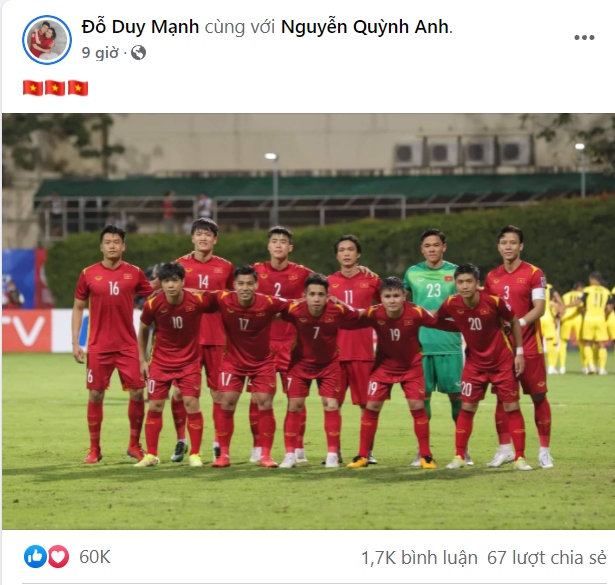View the 60K reactions count
Image resolution: width=615 pixels, height=585 pixels.
point(95,557)
